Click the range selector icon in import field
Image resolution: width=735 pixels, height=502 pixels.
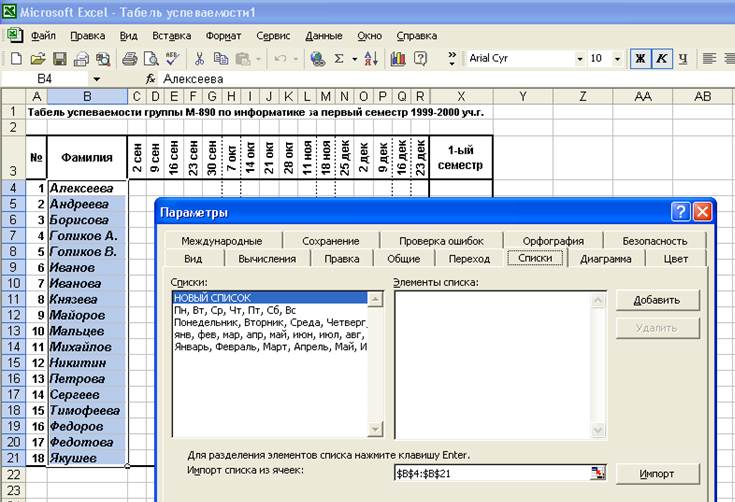(x=598, y=473)
